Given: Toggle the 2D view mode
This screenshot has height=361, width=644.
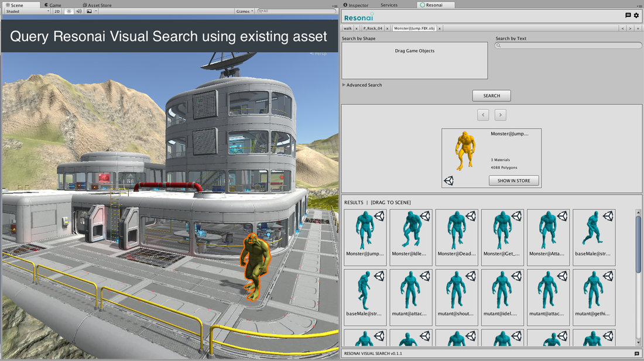Looking at the screenshot, I should point(57,11).
